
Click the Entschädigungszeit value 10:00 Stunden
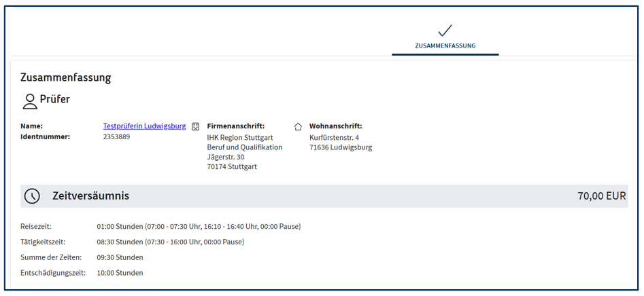click(120, 273)
